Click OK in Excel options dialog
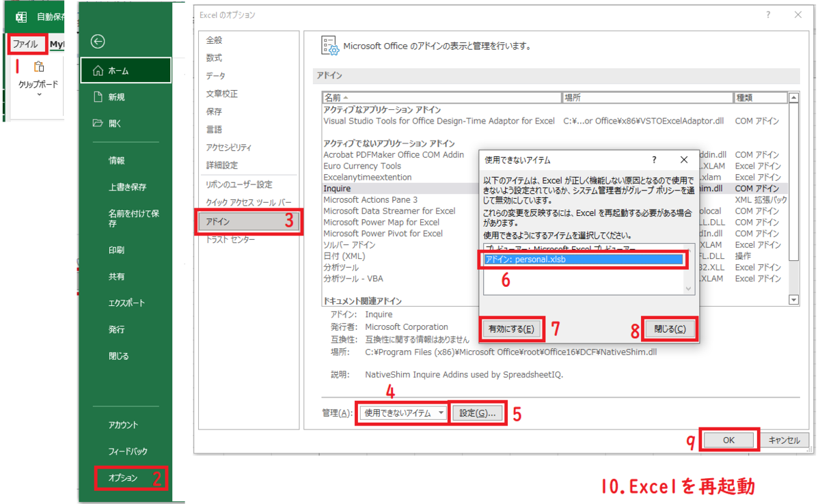Image resolution: width=820 pixels, height=504 pixels. [729, 440]
